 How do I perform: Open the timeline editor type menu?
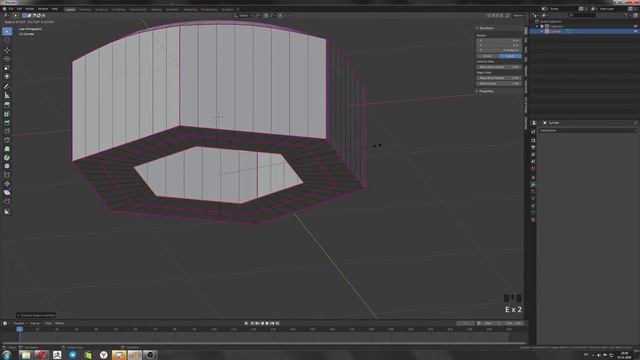click(5, 323)
